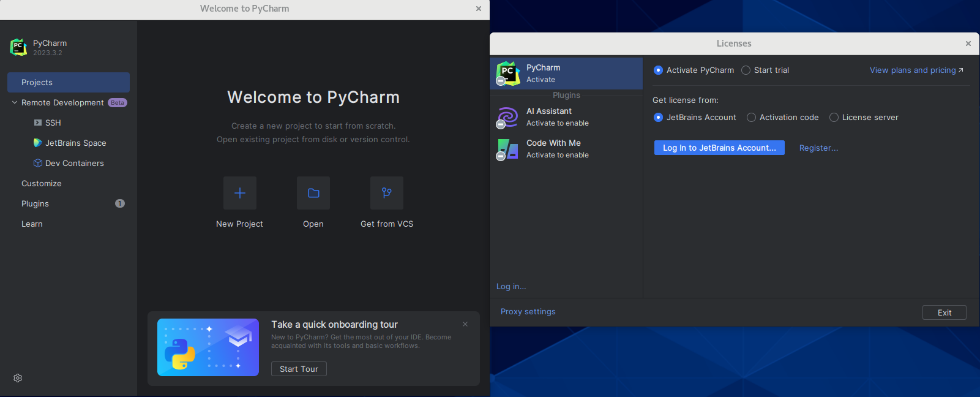Click the PyCharm icon in Licenses list
The image size is (980, 397).
pos(507,74)
